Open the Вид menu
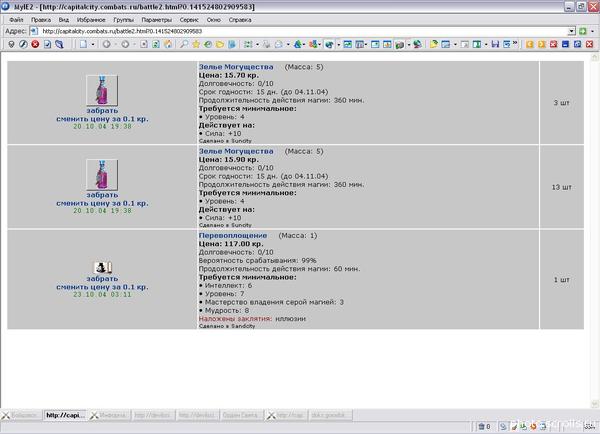 click(64, 20)
